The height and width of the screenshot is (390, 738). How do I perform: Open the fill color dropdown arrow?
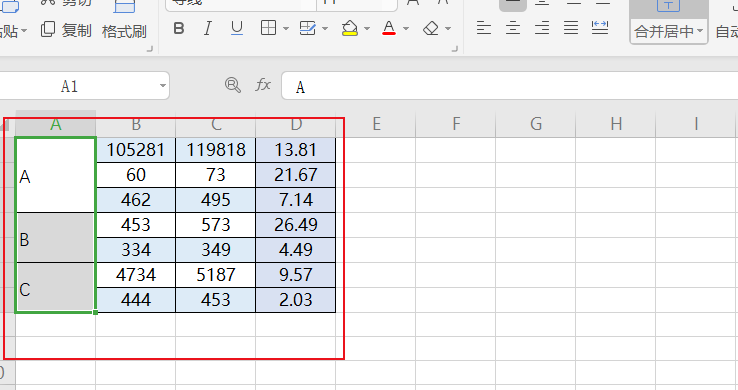click(367, 29)
